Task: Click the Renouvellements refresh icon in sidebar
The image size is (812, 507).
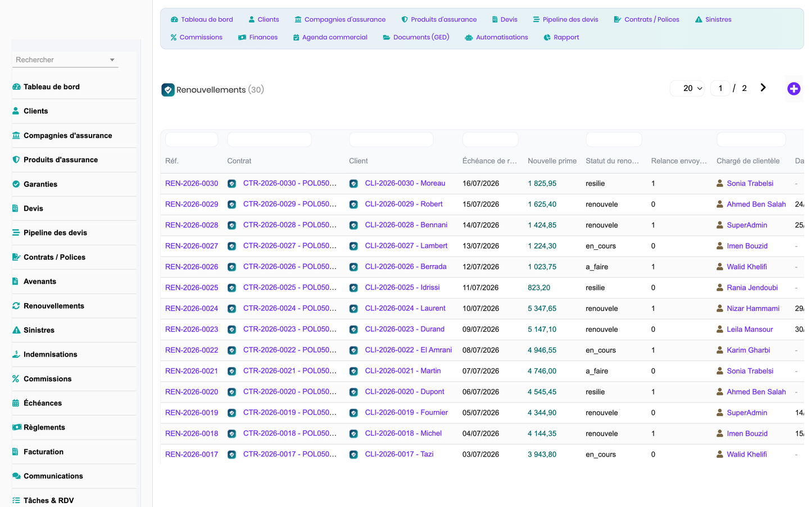Action: [16, 306]
